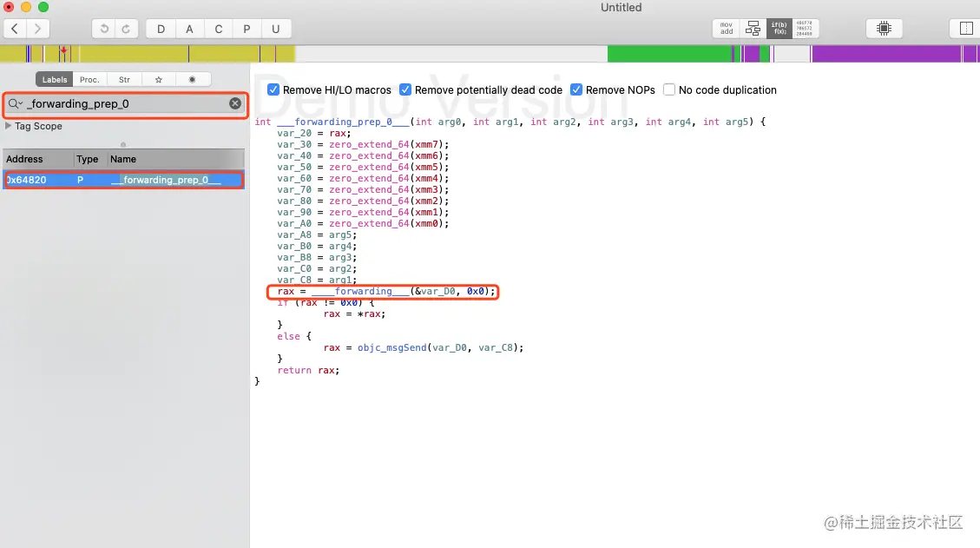Mark selection as Undefined with U button

[x=276, y=29]
